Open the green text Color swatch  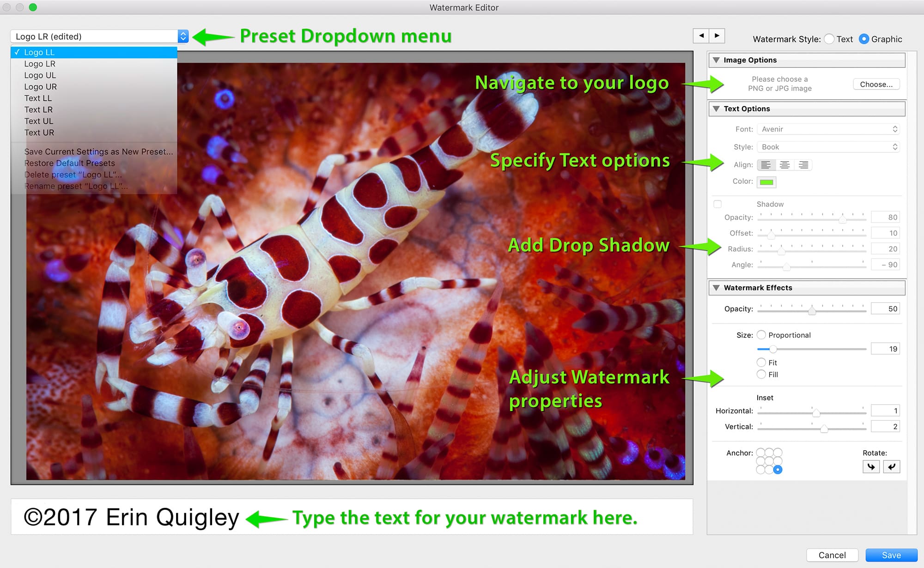tap(766, 182)
